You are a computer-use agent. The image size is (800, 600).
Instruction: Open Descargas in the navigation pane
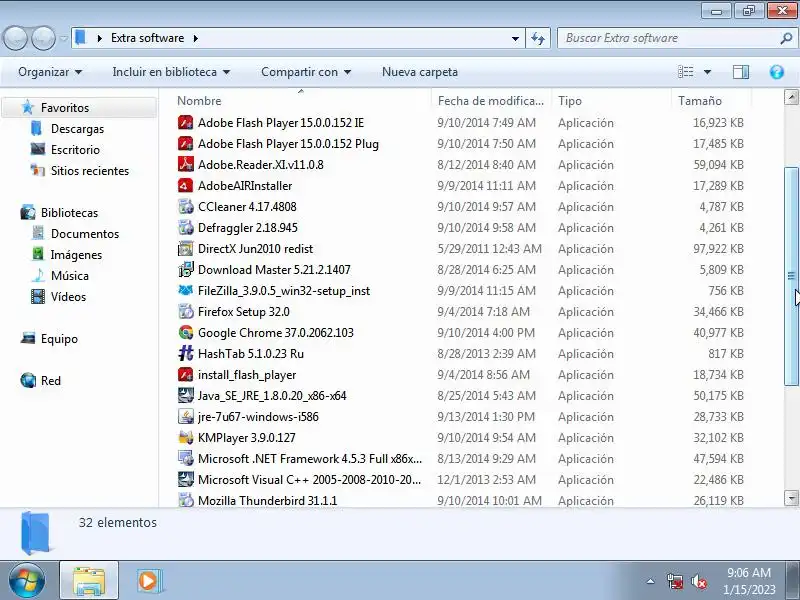[77, 129]
